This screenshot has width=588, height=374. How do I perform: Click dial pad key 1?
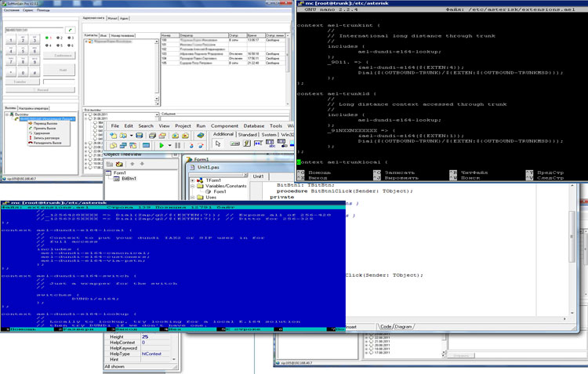pyautogui.click(x=11, y=40)
